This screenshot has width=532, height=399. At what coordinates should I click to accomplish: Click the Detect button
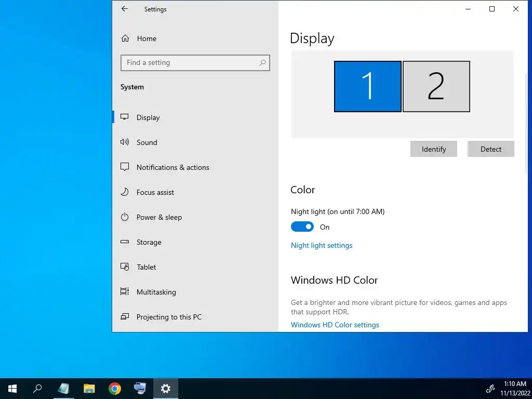490,149
